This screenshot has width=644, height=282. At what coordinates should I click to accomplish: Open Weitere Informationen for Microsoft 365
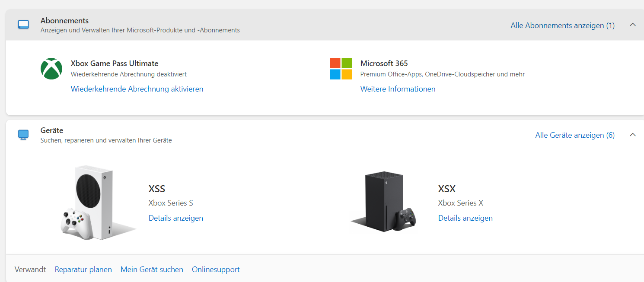(x=398, y=89)
